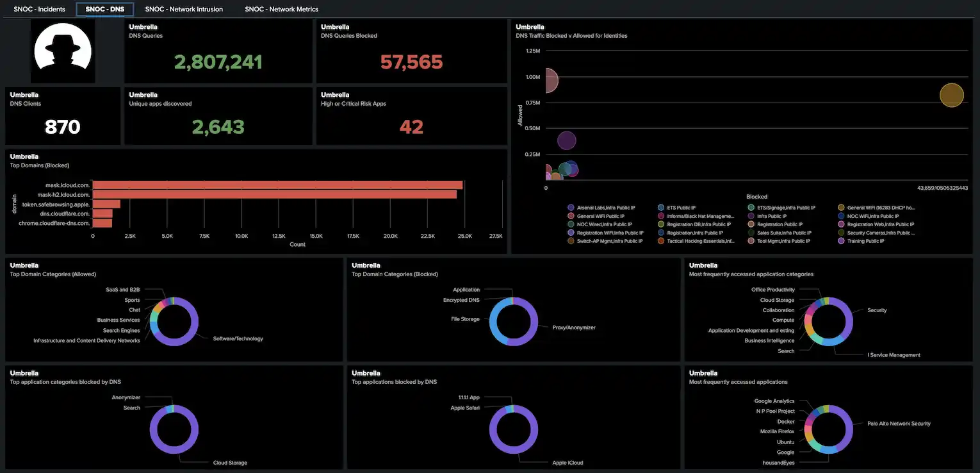
Task: Click the Top applications blocked by DNS donut
Action: [x=513, y=429]
